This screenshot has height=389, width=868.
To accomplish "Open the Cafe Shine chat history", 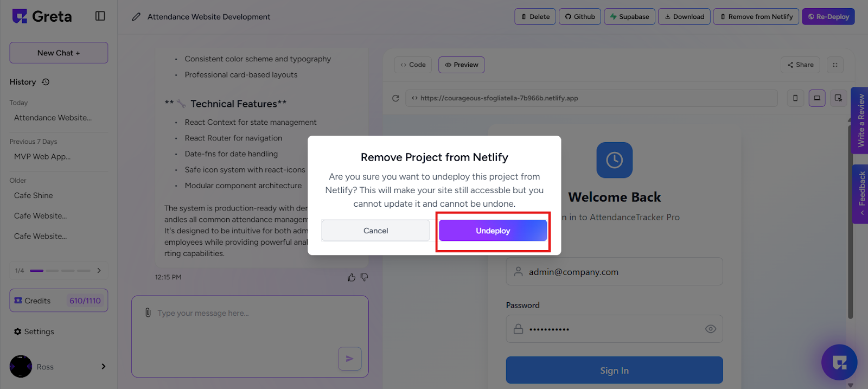I will pos(34,195).
